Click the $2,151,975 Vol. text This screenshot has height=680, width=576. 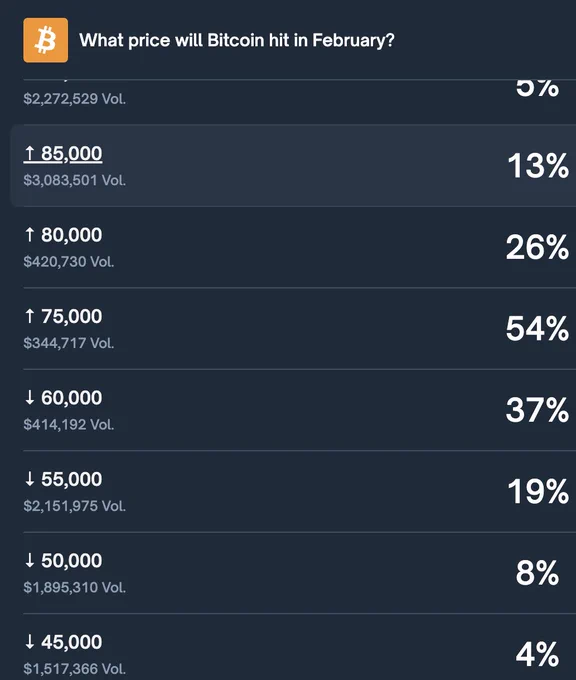(x=75, y=506)
